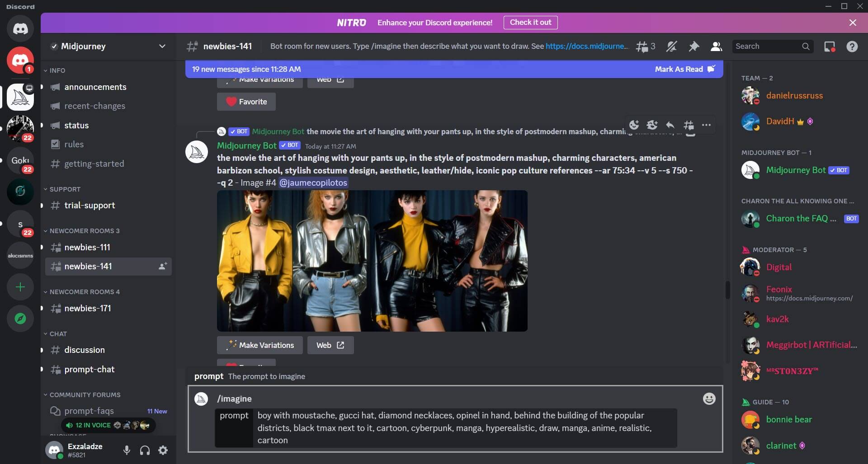Viewport: 868px width, 464px height.
Task: Select the Midjourney sailboat server icon
Action: point(20,97)
